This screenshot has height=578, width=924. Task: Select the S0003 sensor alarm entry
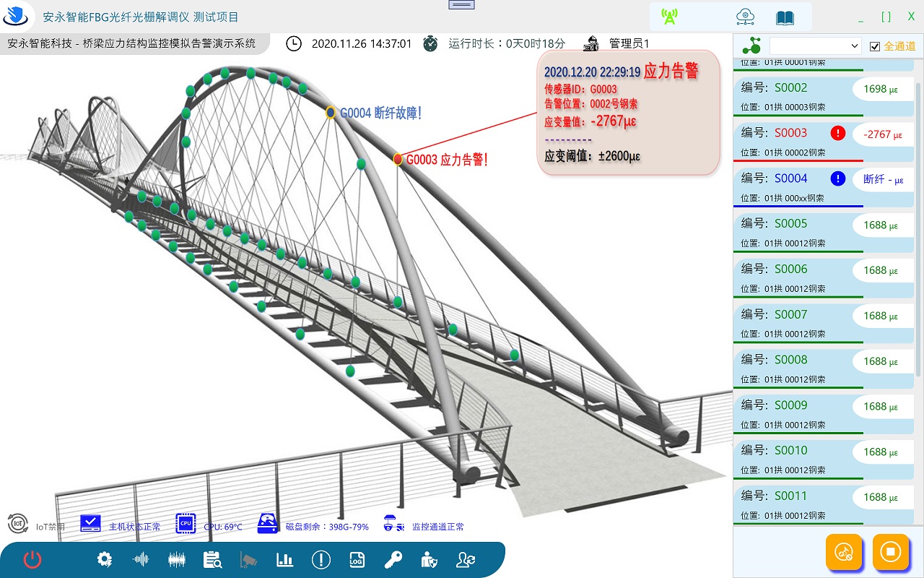(798, 140)
